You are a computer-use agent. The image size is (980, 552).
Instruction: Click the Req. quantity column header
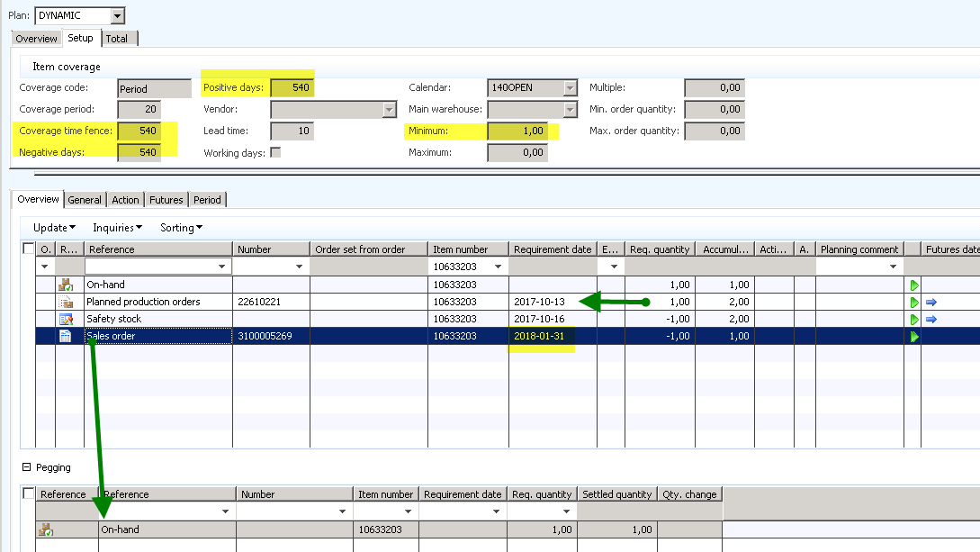[660, 249]
